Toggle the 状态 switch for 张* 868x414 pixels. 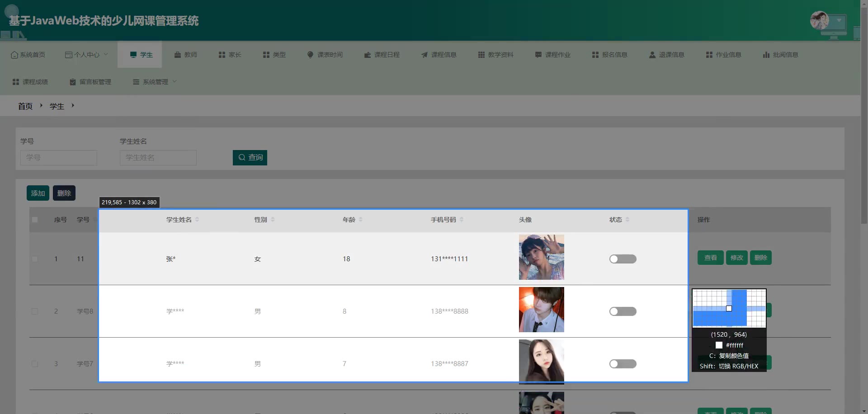(623, 259)
